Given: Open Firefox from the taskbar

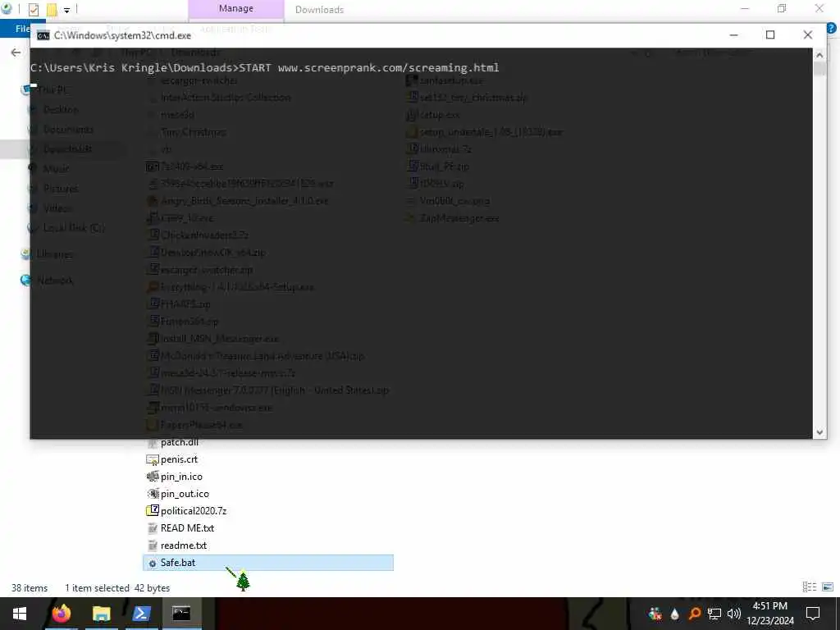Looking at the screenshot, I should (x=61, y=614).
